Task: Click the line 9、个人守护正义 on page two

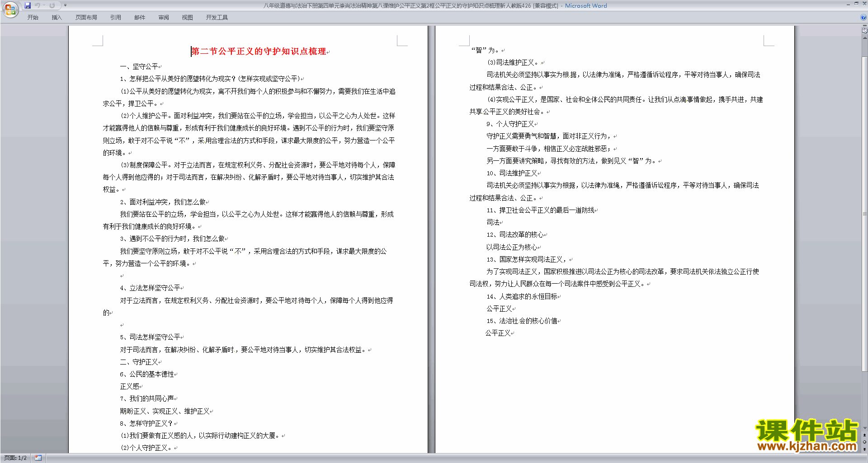Action: 510,124
